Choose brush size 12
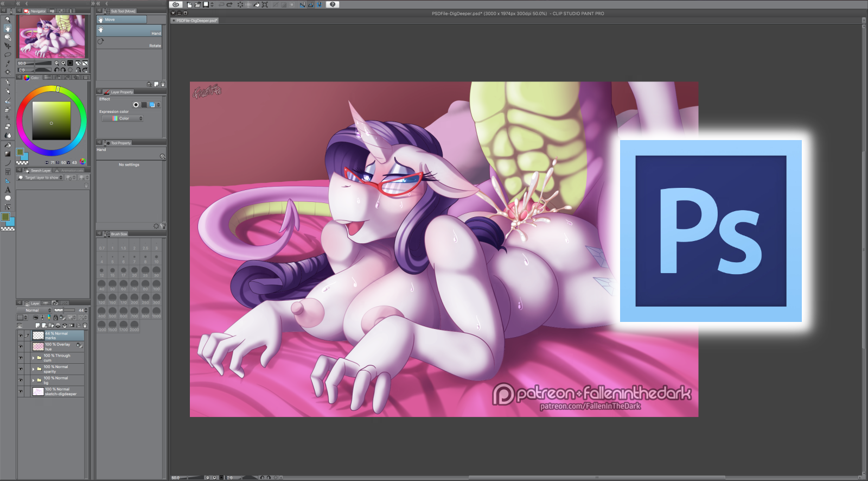This screenshot has height=481, width=868. pos(101,271)
